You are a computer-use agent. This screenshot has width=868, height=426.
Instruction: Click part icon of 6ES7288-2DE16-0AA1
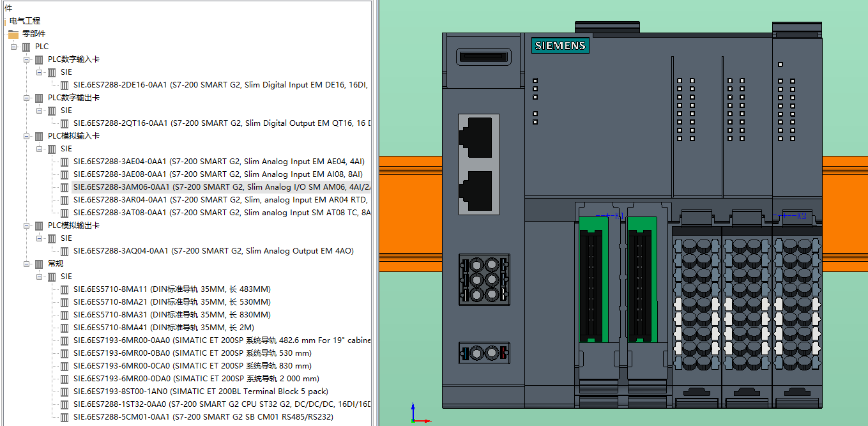tap(65, 85)
